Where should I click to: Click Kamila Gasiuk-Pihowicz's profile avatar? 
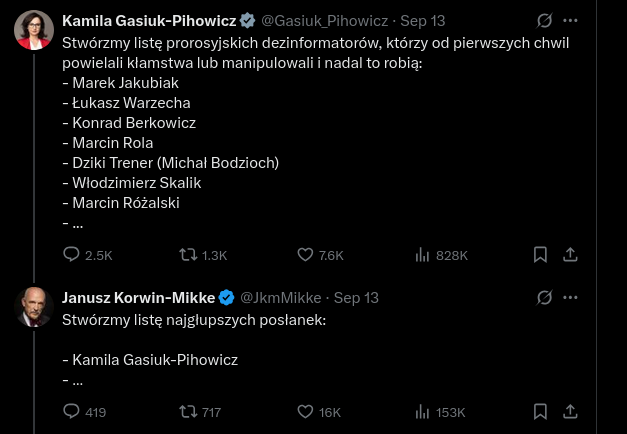tap(34, 30)
